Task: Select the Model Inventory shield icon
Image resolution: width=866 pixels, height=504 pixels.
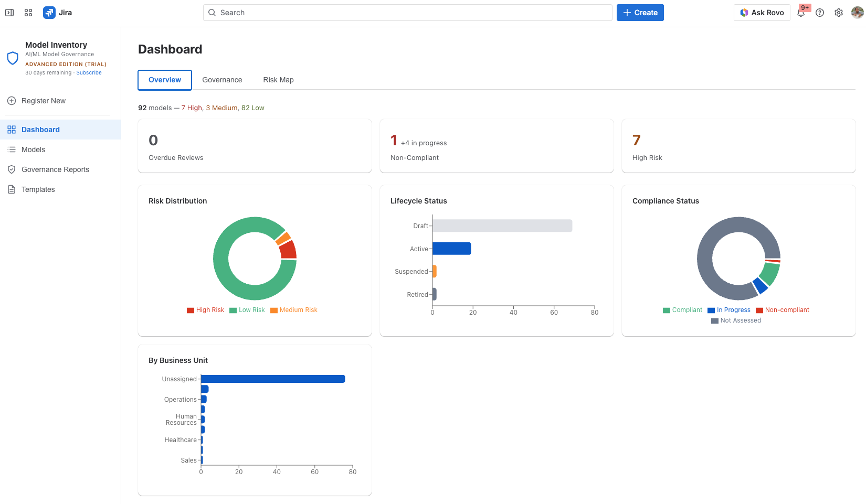Action: pos(13,58)
